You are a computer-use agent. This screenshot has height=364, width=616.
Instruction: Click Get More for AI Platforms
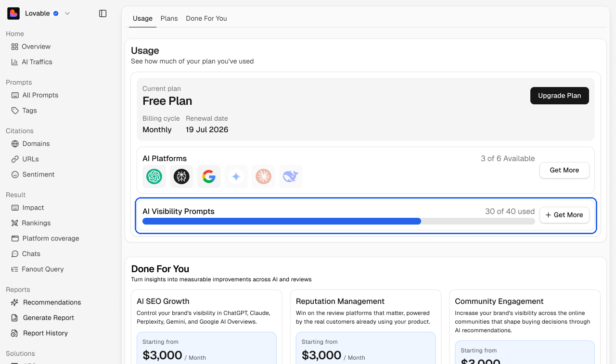[x=565, y=170]
